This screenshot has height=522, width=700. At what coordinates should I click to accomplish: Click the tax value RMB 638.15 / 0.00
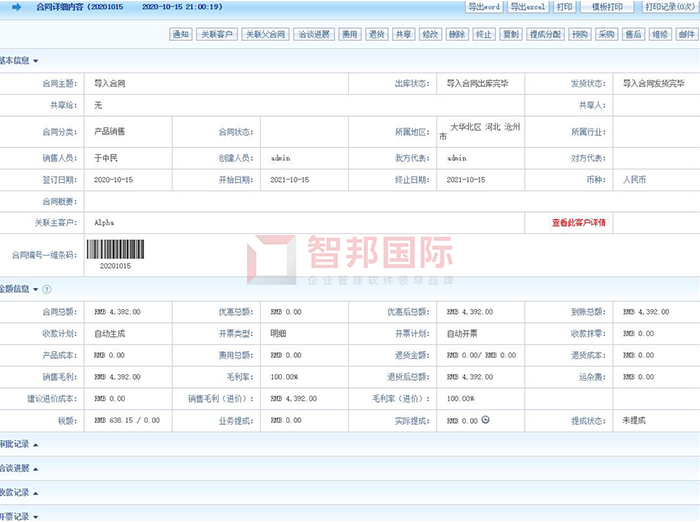pyautogui.click(x=127, y=420)
